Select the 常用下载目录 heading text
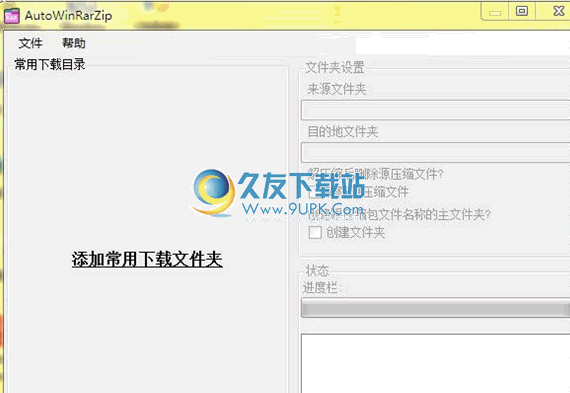Screen dimensions: 570x393 click(50, 64)
